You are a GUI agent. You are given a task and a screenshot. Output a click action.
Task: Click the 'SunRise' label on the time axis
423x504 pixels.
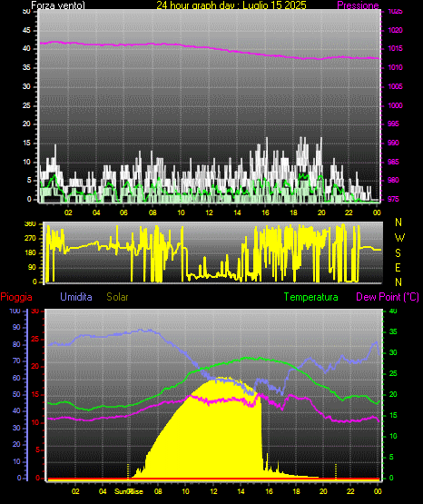(129, 491)
